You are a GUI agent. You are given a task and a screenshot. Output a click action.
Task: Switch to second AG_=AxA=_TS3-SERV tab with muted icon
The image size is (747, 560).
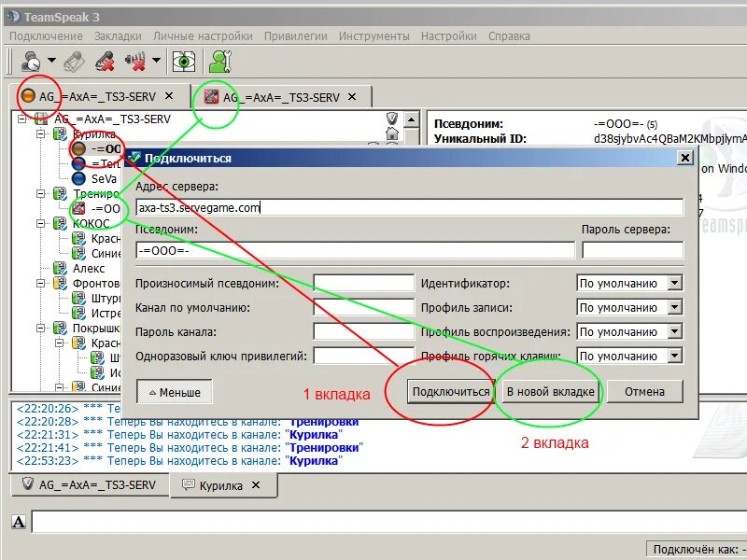[281, 98]
